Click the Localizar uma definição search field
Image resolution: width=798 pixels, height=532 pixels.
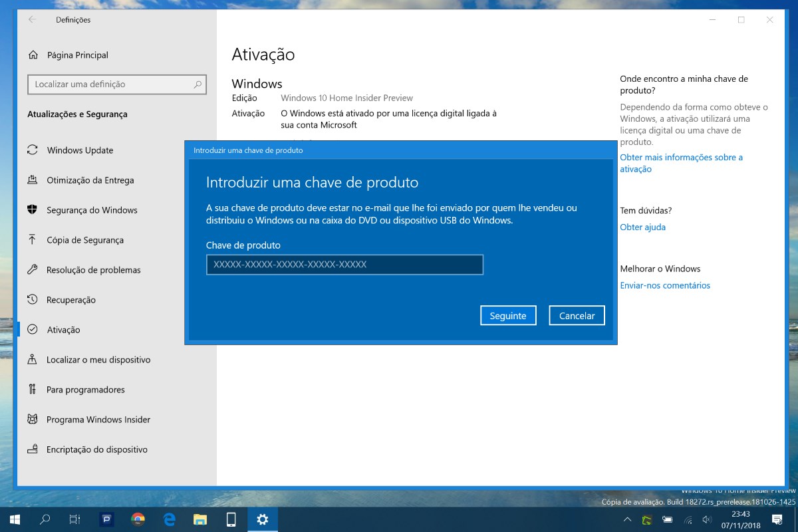117,84
